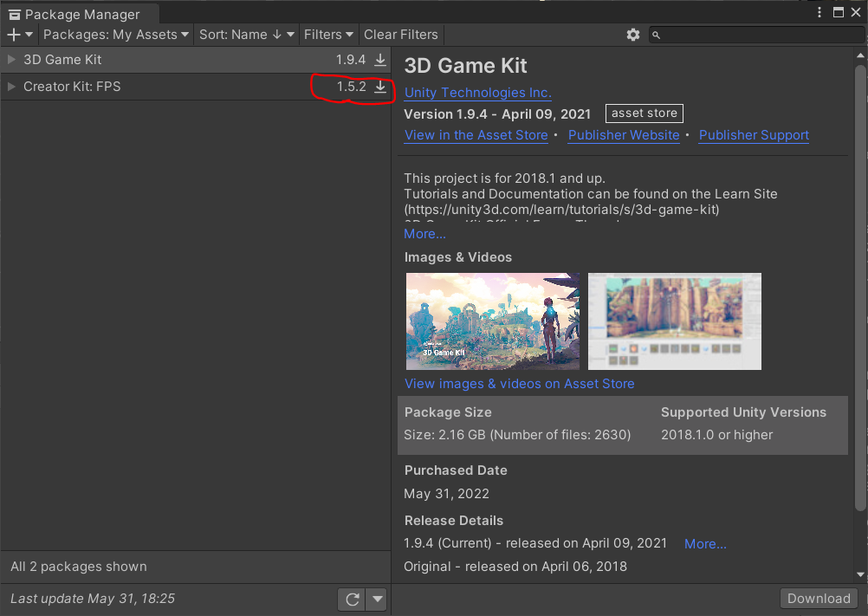Screen dimensions: 868x616
Task: Click the package search field
Action: click(757, 35)
